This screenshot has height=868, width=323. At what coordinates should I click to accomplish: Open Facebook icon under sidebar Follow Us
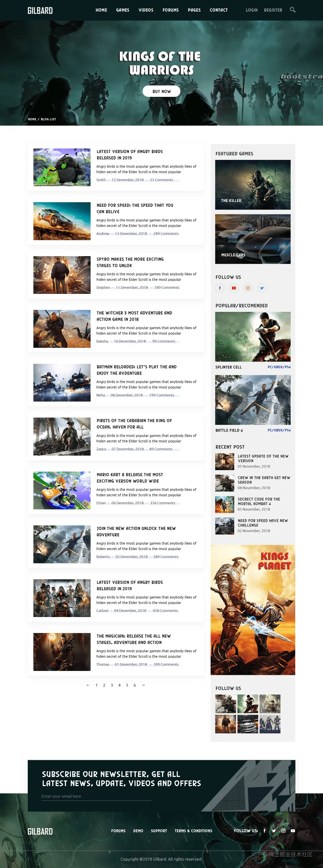(220, 288)
